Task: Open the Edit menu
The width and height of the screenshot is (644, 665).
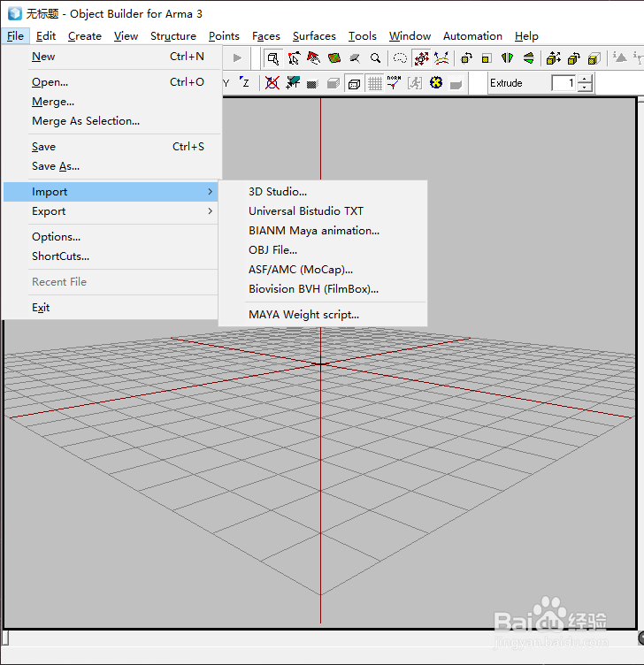Action: 46,36
